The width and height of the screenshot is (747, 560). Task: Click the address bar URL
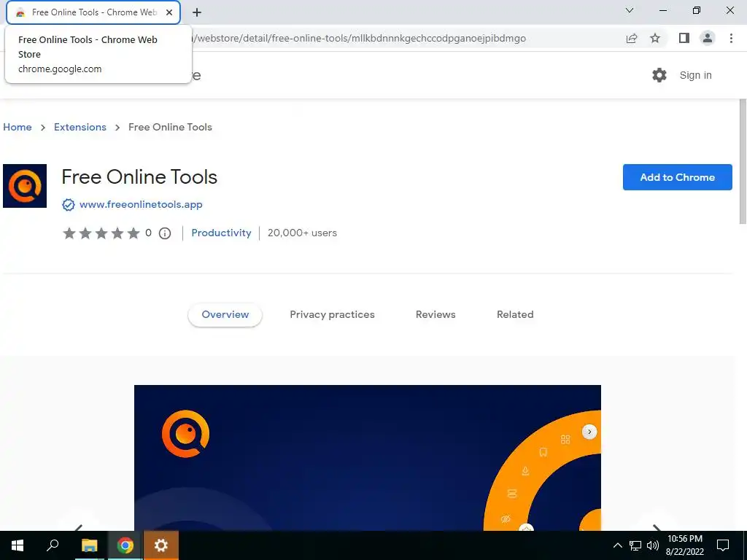358,38
